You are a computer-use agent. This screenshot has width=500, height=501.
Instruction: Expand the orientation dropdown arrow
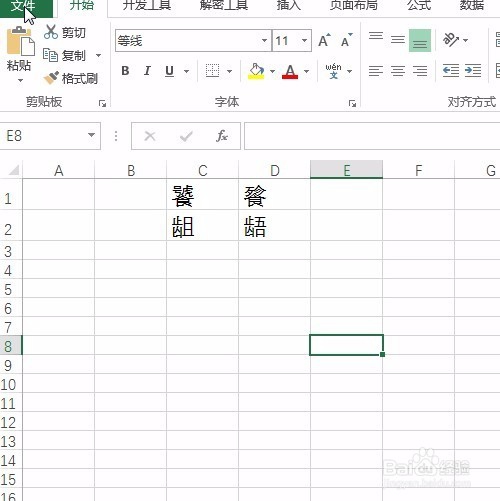coord(466,40)
